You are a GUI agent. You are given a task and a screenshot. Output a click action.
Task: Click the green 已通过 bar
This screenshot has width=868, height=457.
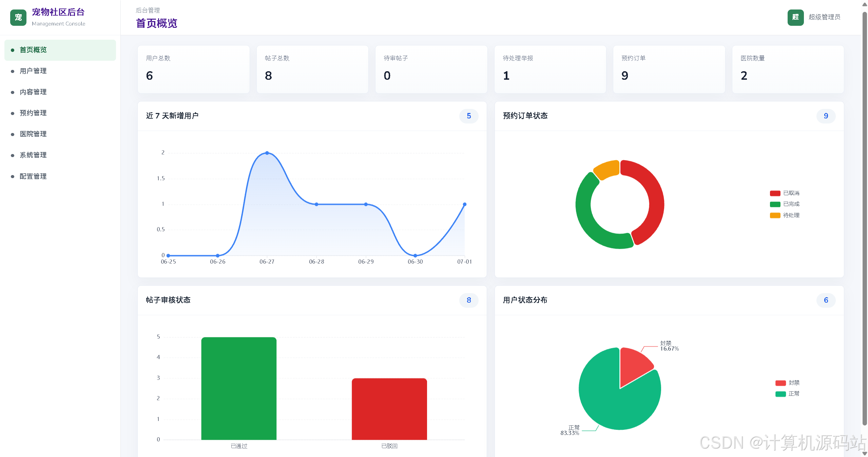click(239, 388)
